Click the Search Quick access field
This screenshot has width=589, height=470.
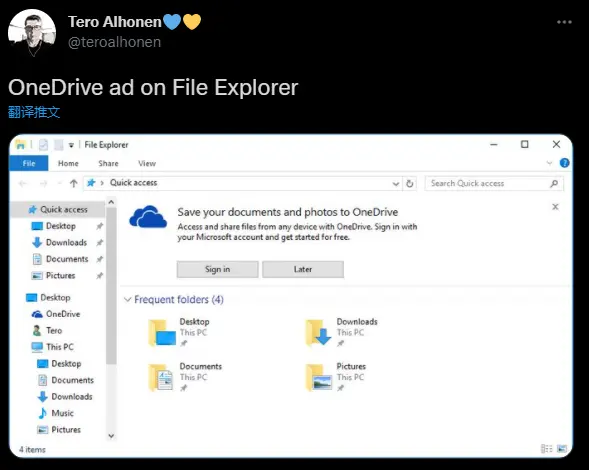tap(494, 183)
